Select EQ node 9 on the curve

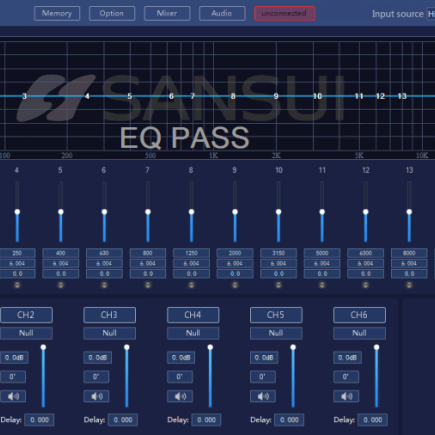click(x=276, y=96)
